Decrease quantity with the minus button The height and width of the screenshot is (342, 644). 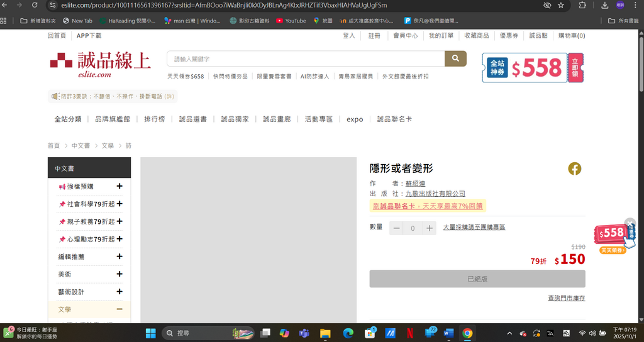coord(396,228)
